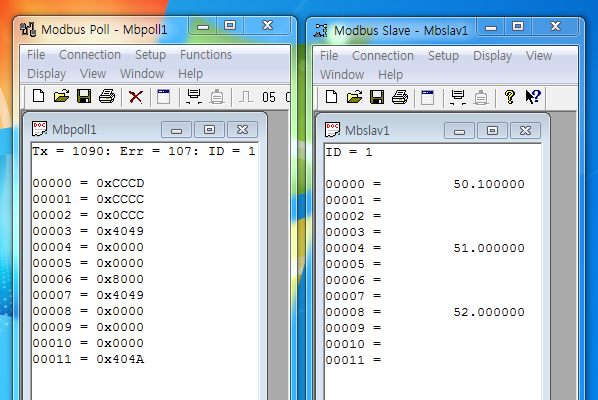Open Help menu in Modbus Poll
This screenshot has width=598, height=400.
pos(190,74)
